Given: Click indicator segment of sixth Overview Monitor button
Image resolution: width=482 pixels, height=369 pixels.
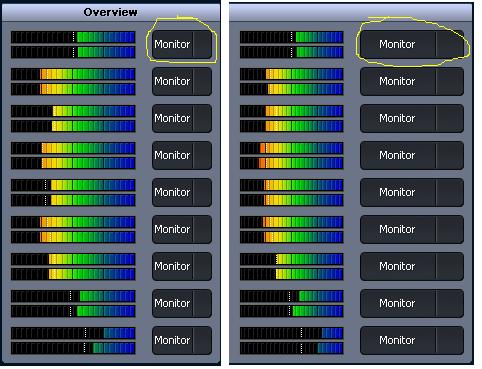Looking at the screenshot, I should point(202,230).
